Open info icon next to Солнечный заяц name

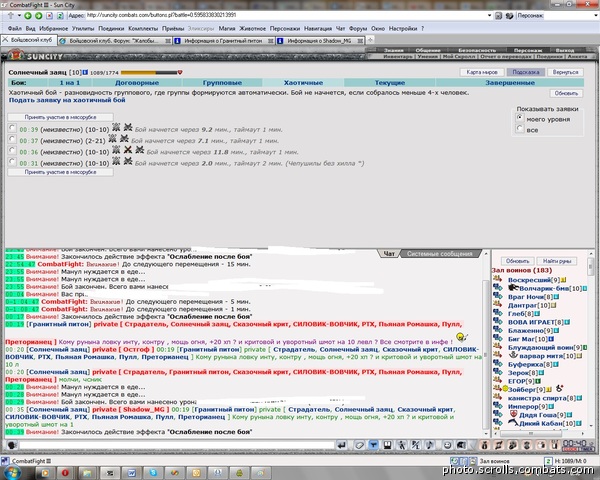[x=85, y=72]
